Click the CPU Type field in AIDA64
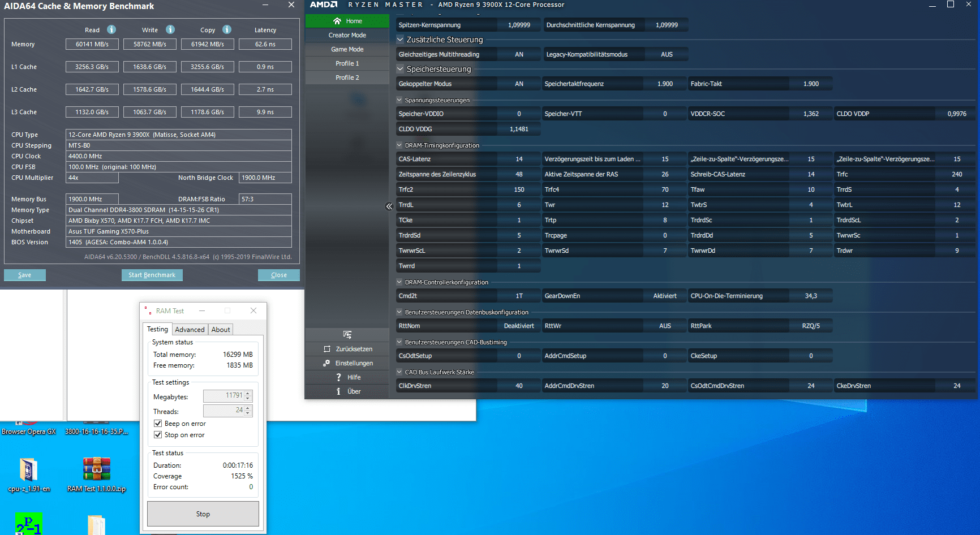Image resolution: width=980 pixels, height=535 pixels. tap(179, 135)
